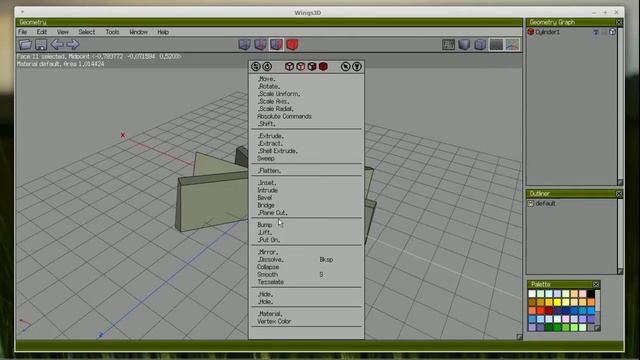Click the history icon in popup header
Image resolution: width=640 pixels, height=360 pixels.
[256, 67]
